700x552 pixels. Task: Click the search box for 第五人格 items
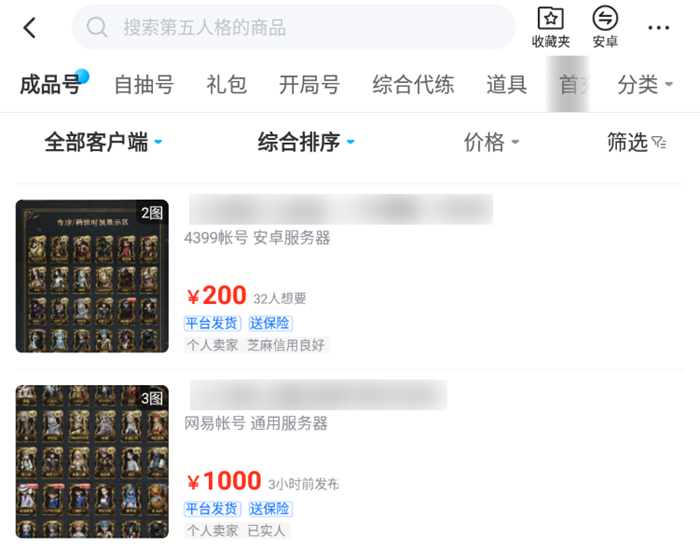pos(293,27)
